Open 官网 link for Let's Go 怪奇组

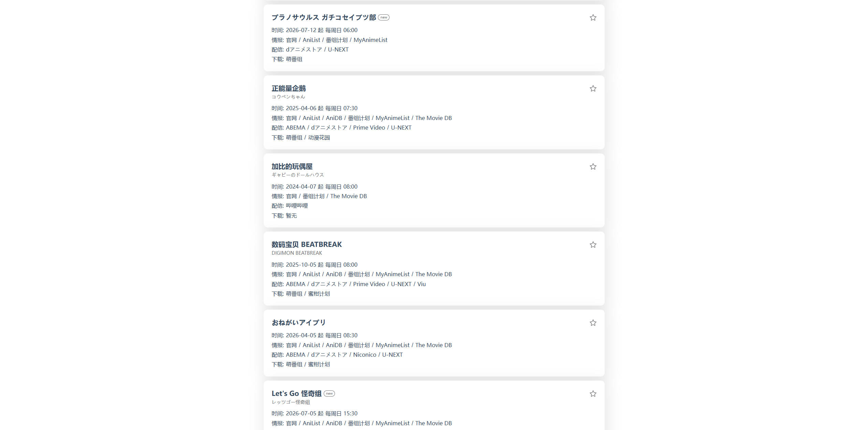[x=291, y=423]
